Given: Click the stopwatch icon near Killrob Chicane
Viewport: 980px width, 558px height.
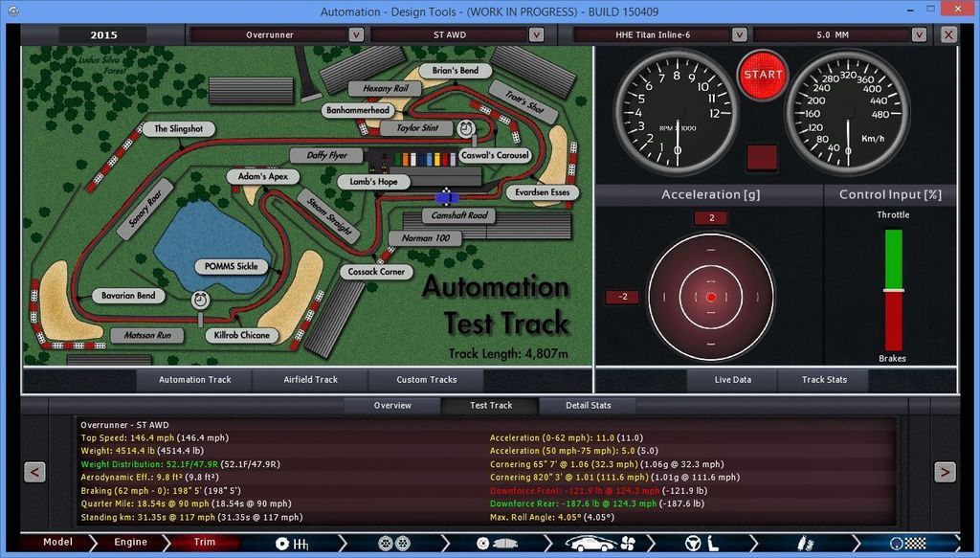Looking at the screenshot, I should [x=200, y=300].
